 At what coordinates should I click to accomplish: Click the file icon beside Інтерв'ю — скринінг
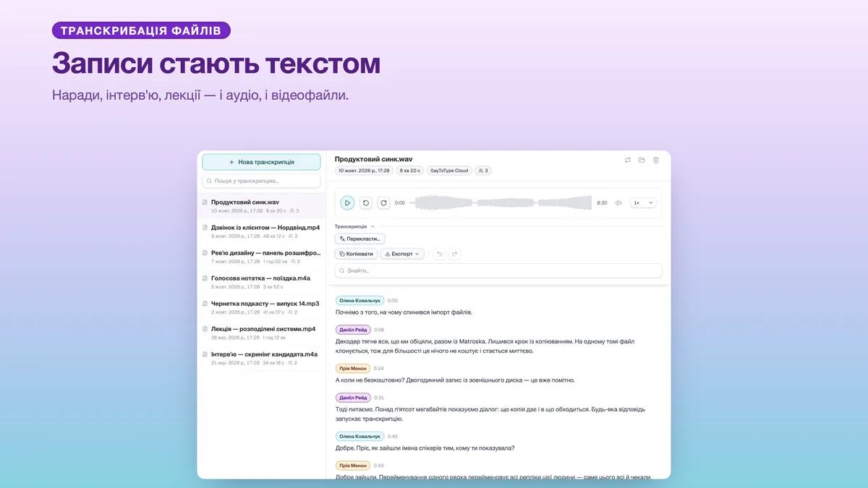point(205,354)
